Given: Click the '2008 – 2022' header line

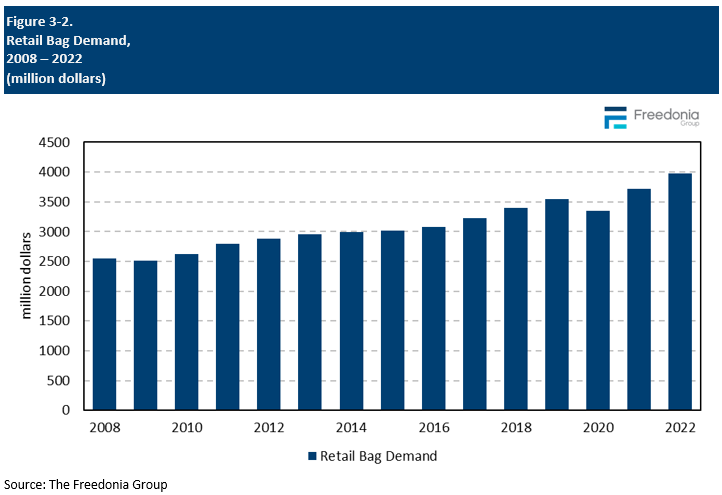Looking at the screenshot, I should click(44, 59).
